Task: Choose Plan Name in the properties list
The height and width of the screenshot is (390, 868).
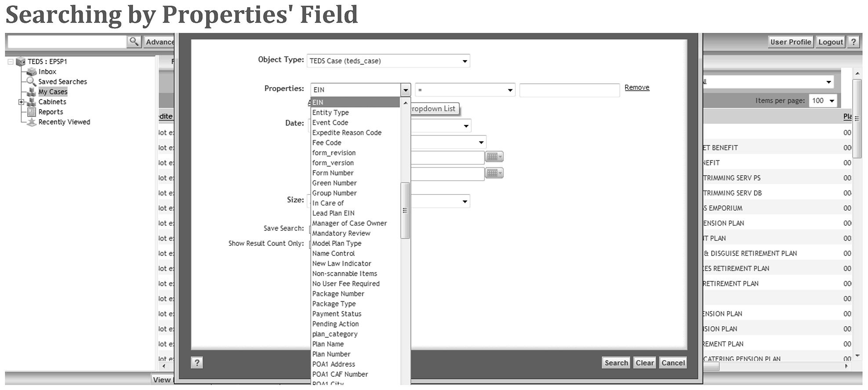Action: point(328,344)
